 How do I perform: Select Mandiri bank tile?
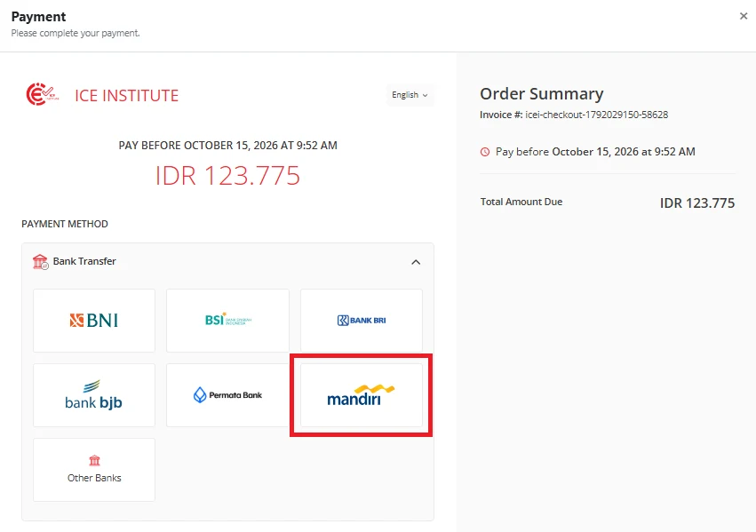(362, 395)
